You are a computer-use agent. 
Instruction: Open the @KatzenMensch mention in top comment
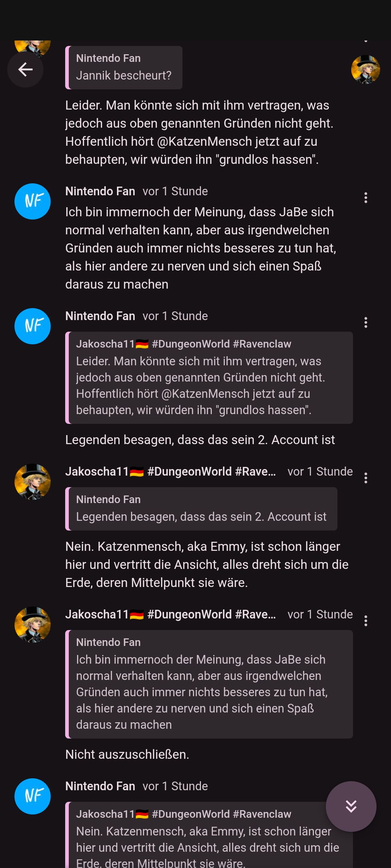(x=205, y=141)
